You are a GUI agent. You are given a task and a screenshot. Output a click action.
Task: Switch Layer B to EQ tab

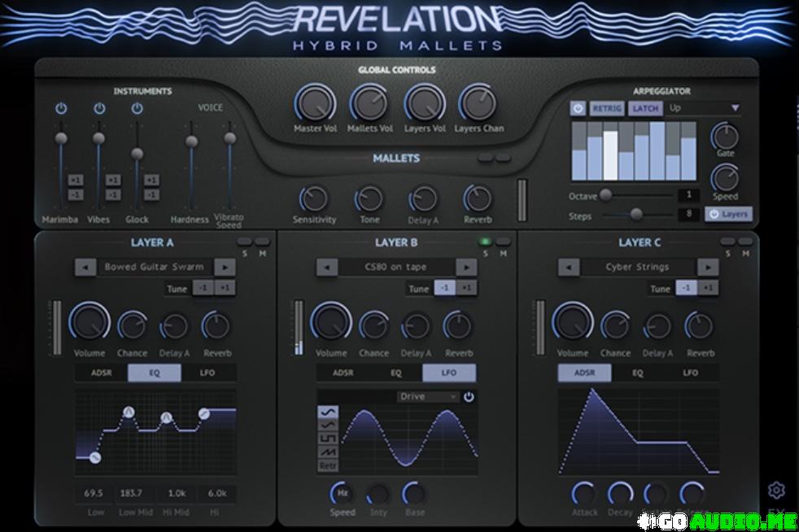tap(396, 373)
